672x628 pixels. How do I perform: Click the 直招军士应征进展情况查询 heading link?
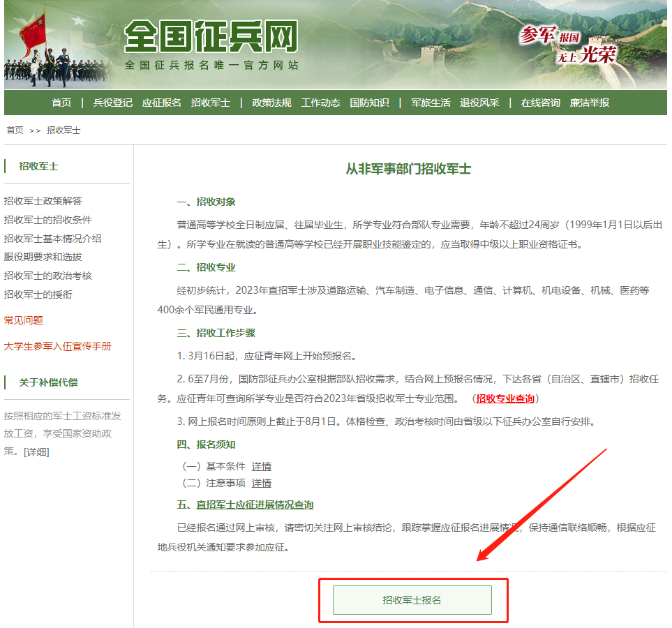tap(255, 504)
